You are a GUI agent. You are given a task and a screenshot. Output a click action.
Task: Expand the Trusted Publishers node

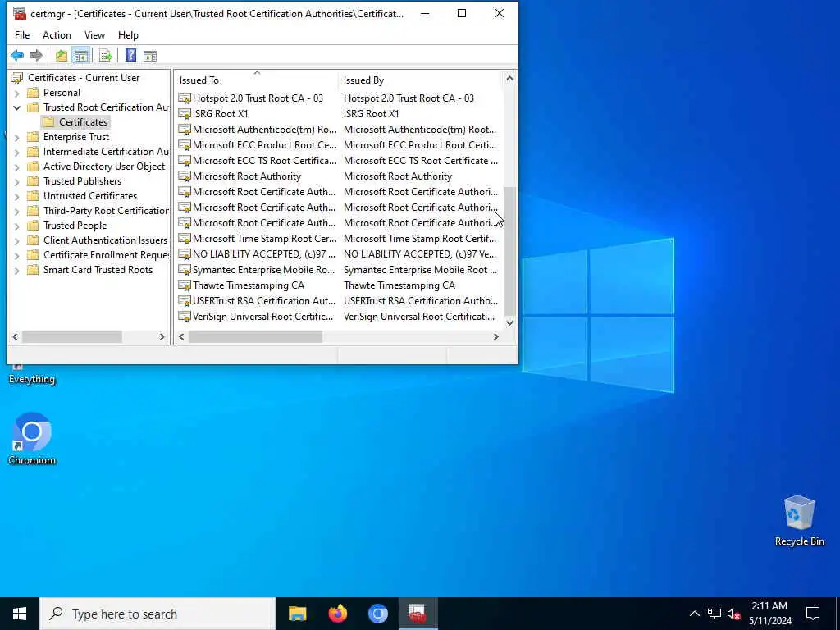pyautogui.click(x=17, y=181)
